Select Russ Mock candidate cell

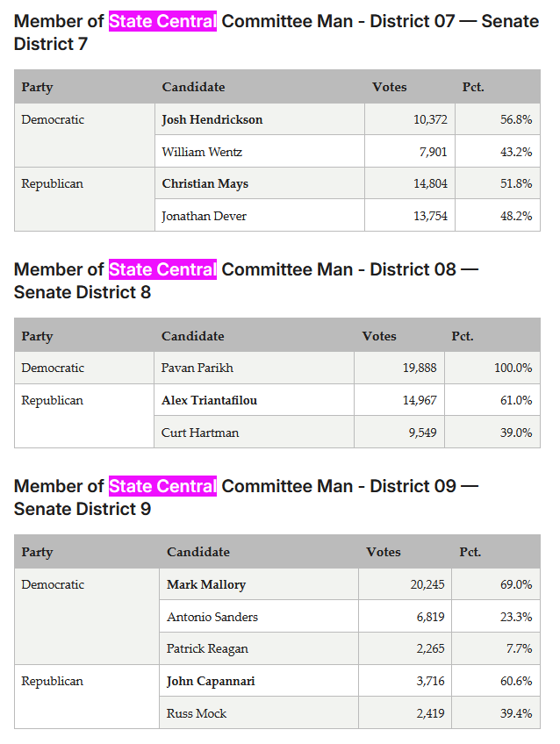click(259, 713)
